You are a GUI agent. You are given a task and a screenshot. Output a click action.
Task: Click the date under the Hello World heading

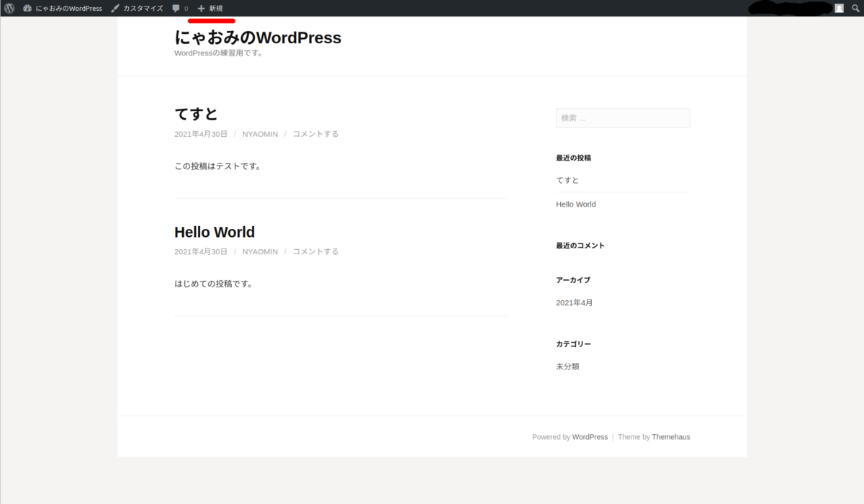[201, 251]
